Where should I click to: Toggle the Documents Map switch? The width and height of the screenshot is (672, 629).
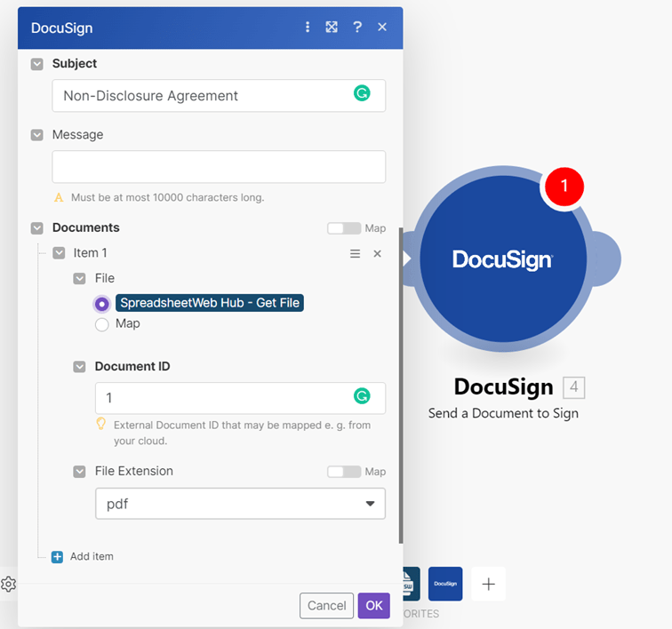pos(344,228)
